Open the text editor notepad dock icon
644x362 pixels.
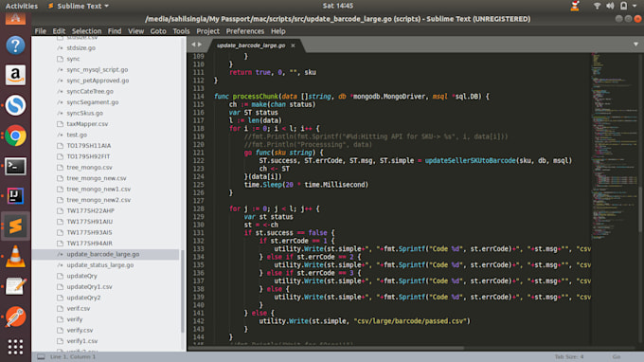point(15,286)
